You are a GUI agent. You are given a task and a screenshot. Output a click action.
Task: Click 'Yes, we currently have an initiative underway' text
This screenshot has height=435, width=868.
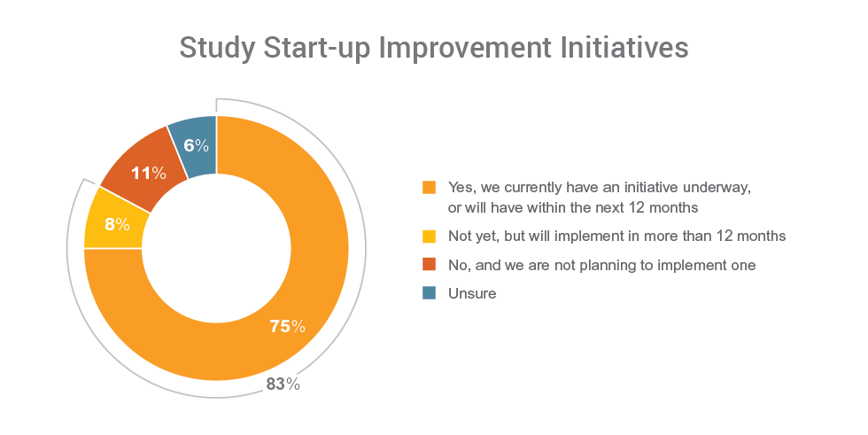(x=599, y=188)
